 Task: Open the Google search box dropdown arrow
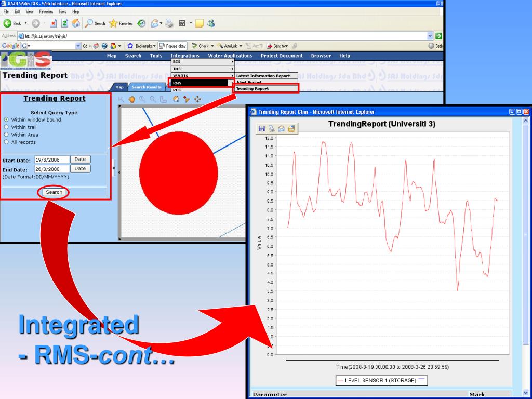pyautogui.click(x=78, y=46)
